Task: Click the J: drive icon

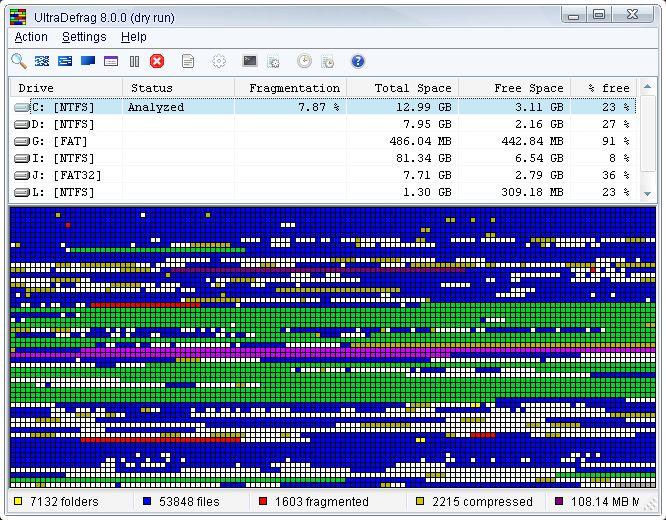Action: [22, 175]
